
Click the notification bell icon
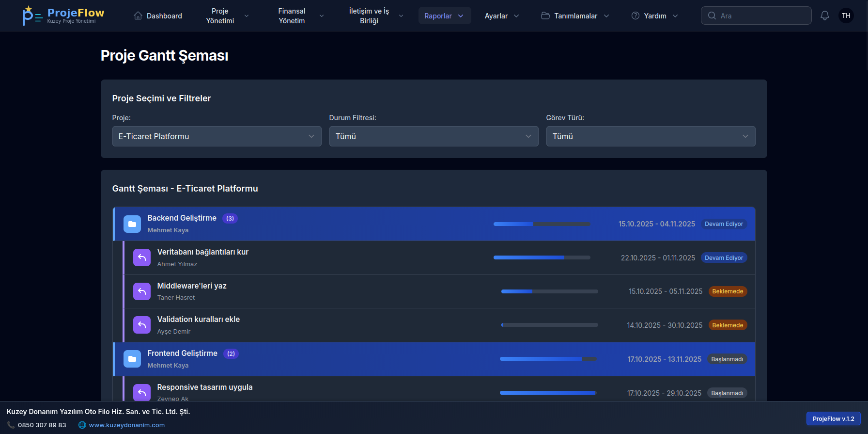824,16
